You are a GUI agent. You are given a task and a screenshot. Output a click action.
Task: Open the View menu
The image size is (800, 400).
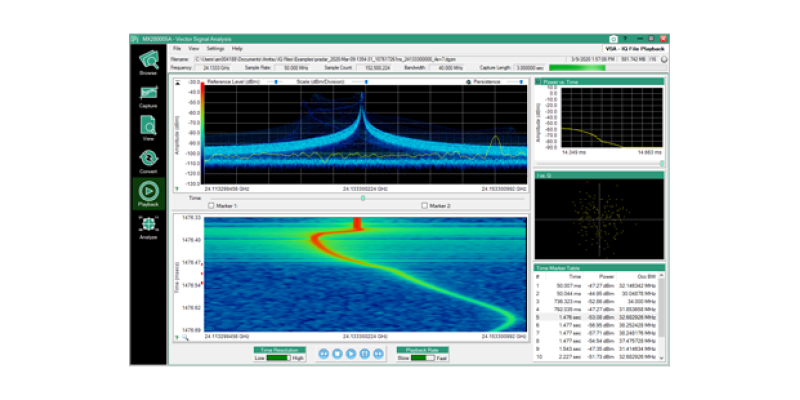(193, 48)
